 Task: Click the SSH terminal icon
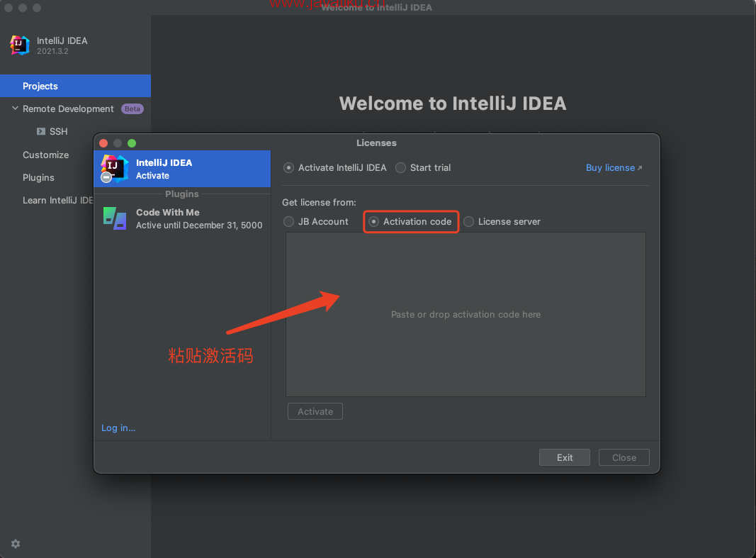click(x=41, y=131)
